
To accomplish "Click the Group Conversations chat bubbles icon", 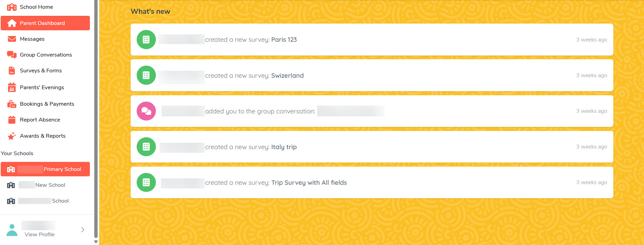I will point(12,55).
